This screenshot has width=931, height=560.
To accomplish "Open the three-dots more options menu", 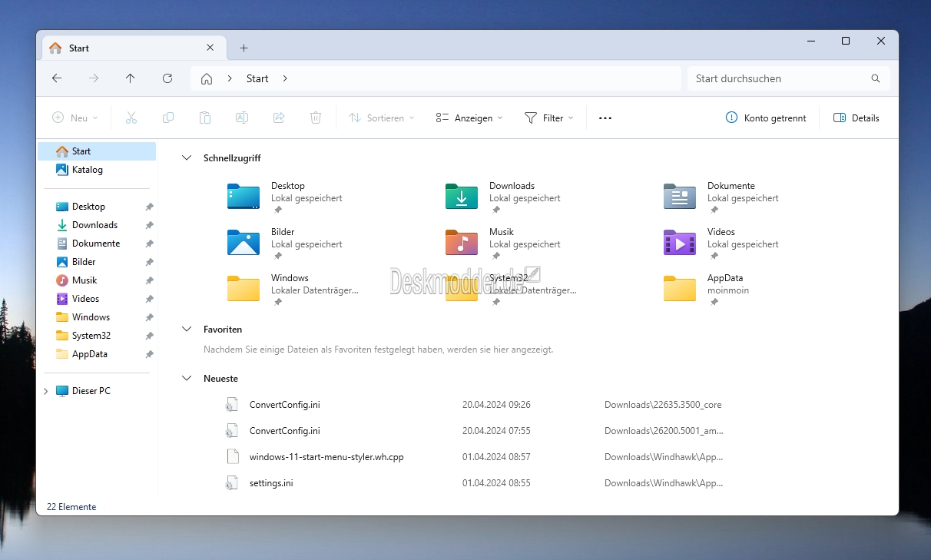I will click(x=605, y=118).
